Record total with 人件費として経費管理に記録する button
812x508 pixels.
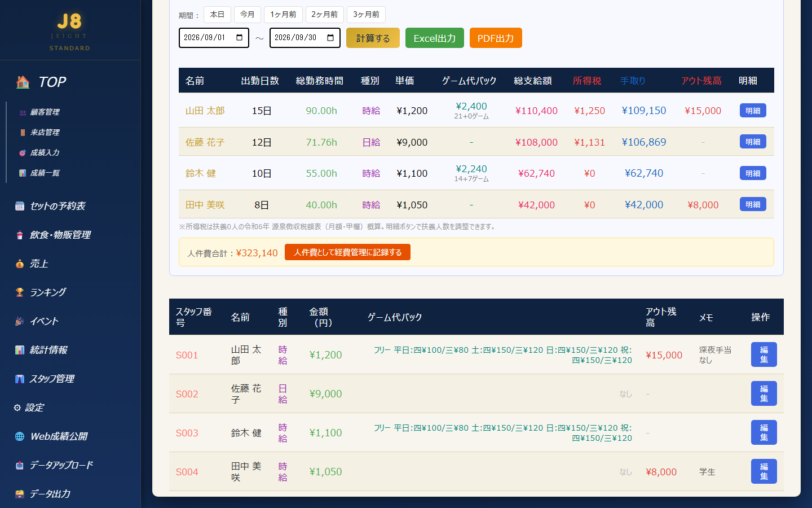pos(347,252)
